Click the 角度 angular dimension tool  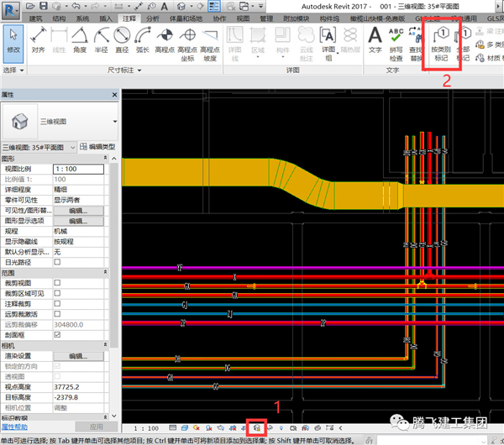click(77, 39)
